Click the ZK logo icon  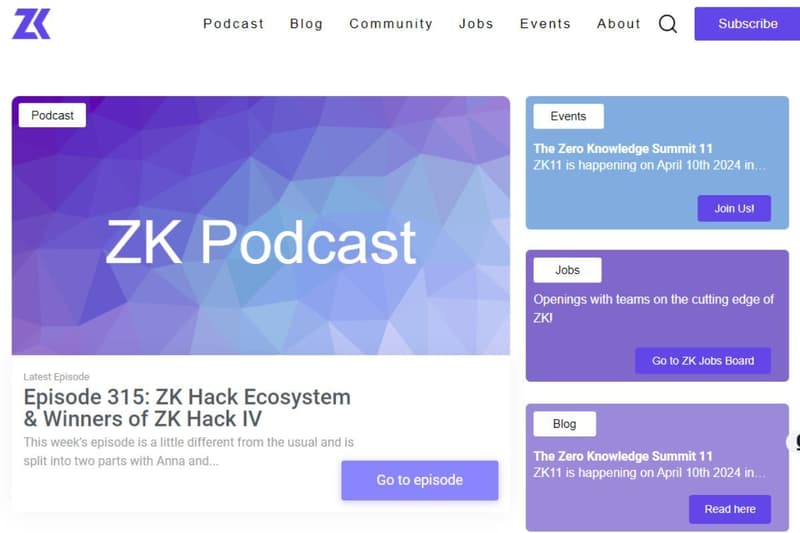[31, 23]
